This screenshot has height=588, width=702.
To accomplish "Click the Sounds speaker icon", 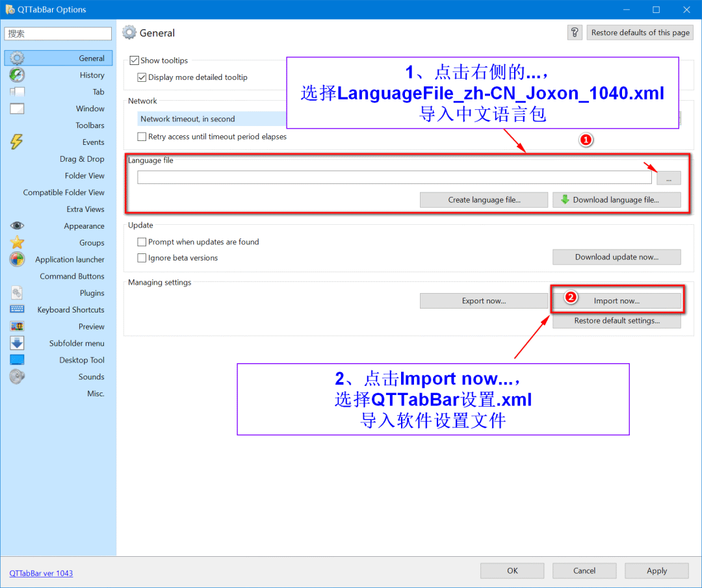I will coord(17,377).
